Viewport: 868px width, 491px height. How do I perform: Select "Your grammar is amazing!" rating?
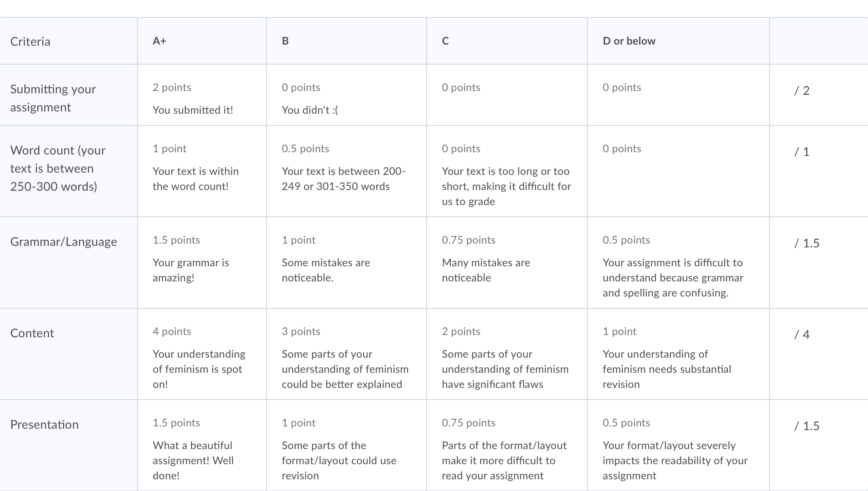click(x=202, y=262)
